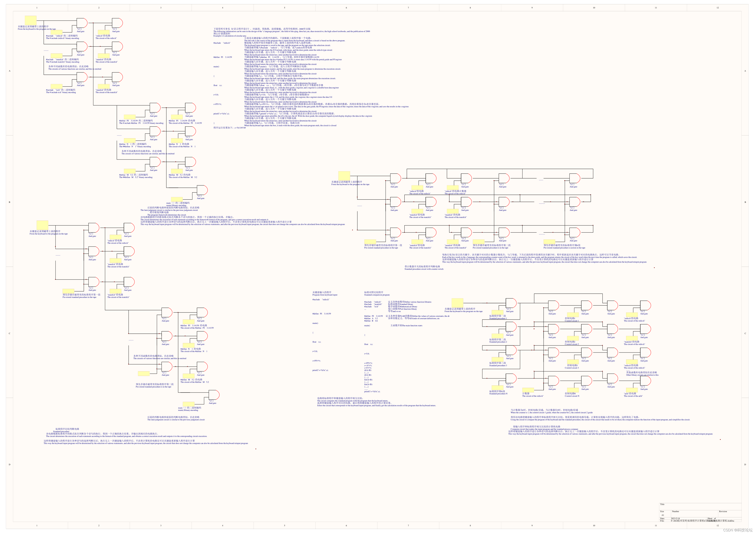Click the 'Control circuit 2' label text
The image size is (756, 534).
click(x=572, y=344)
